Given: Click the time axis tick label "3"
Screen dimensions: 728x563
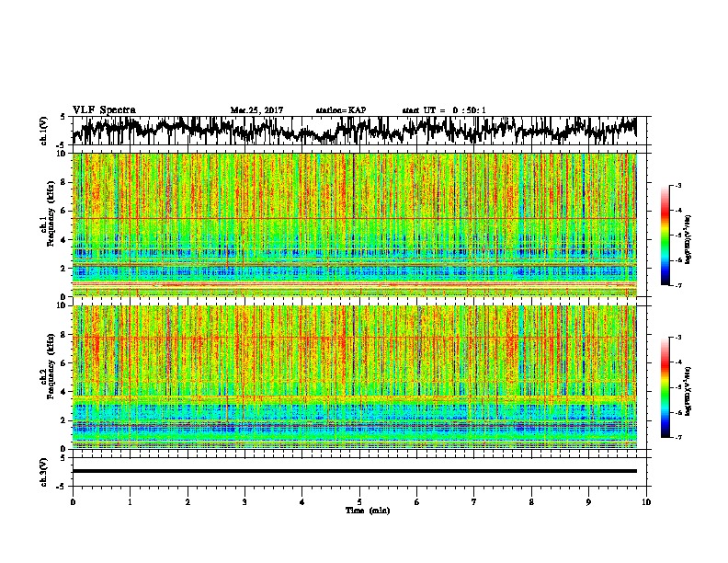Looking at the screenshot, I should [245, 502].
